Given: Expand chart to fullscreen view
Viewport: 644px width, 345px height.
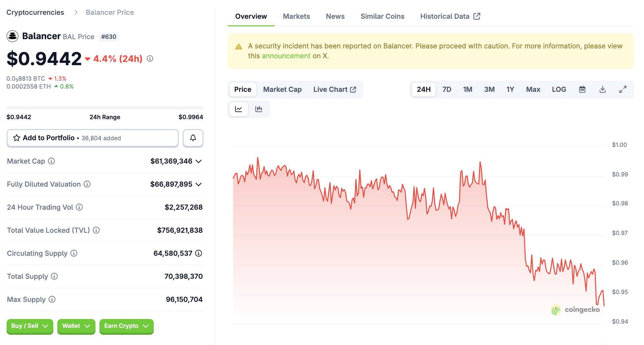Looking at the screenshot, I should (x=623, y=90).
